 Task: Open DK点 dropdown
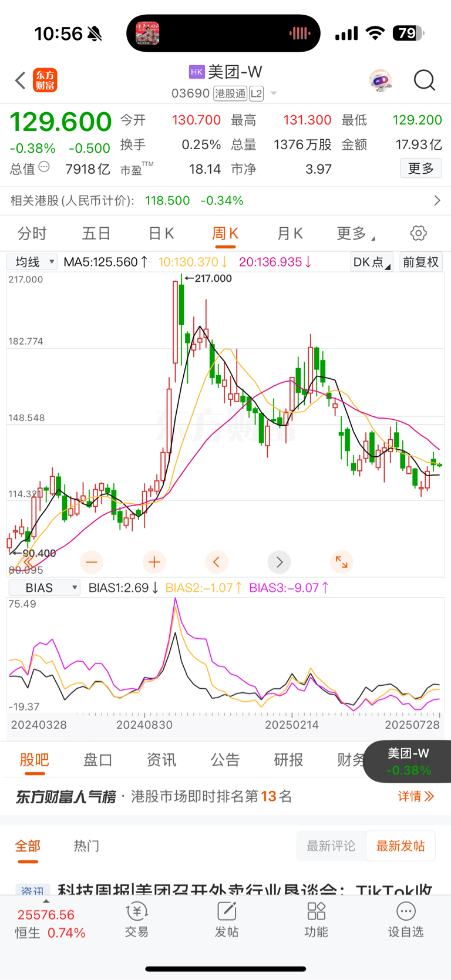(372, 262)
